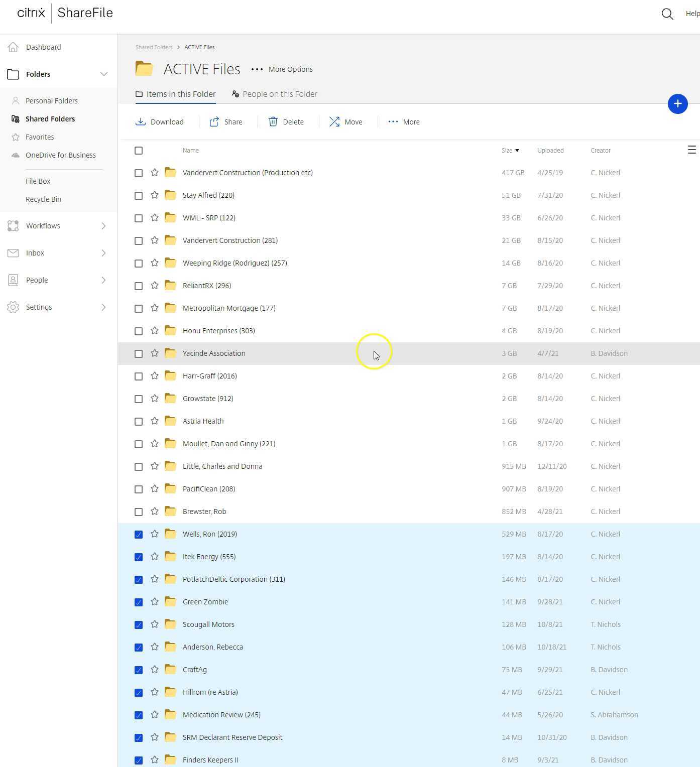The image size is (700, 767).
Task: Click the select-all checkbox above the list
Action: point(139,150)
